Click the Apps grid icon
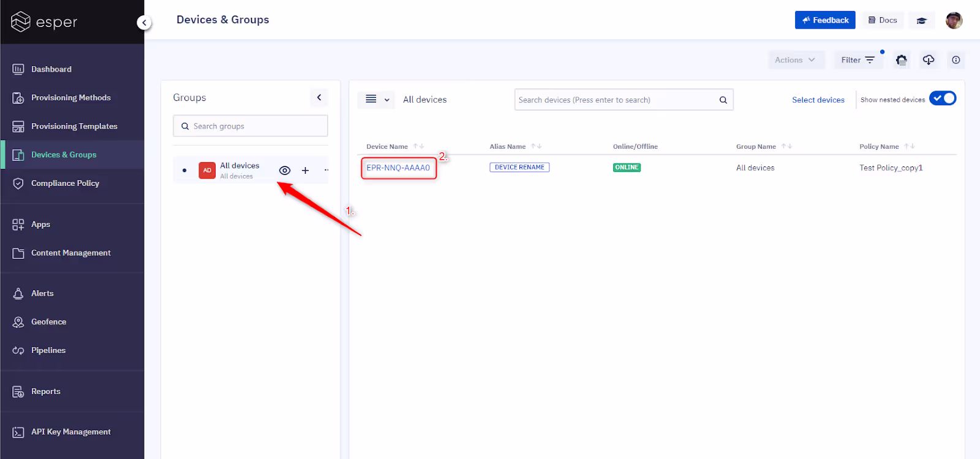This screenshot has width=980, height=459. tap(18, 224)
